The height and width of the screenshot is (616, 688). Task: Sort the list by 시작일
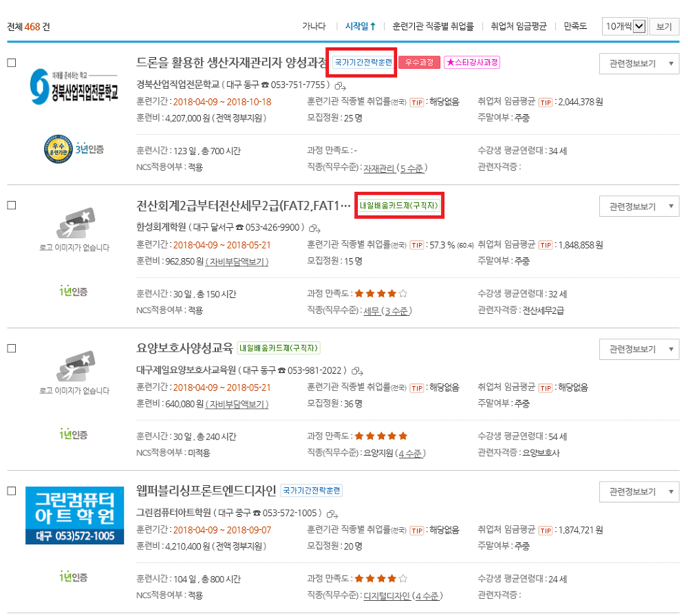click(361, 26)
